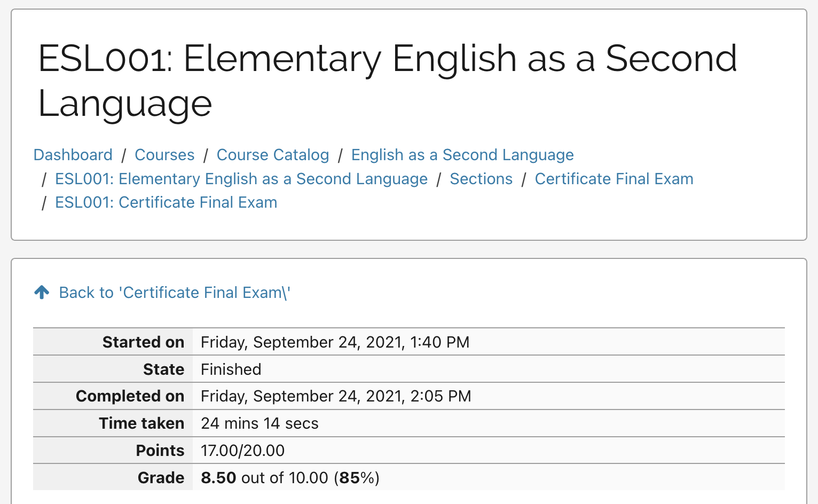Click the up arrow icon beside Back link

[x=42, y=292]
